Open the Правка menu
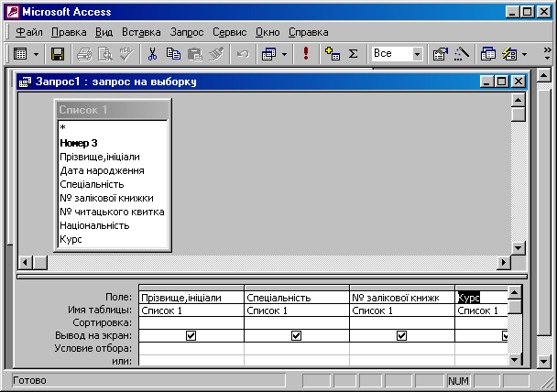557x392 pixels. pyautogui.click(x=69, y=32)
